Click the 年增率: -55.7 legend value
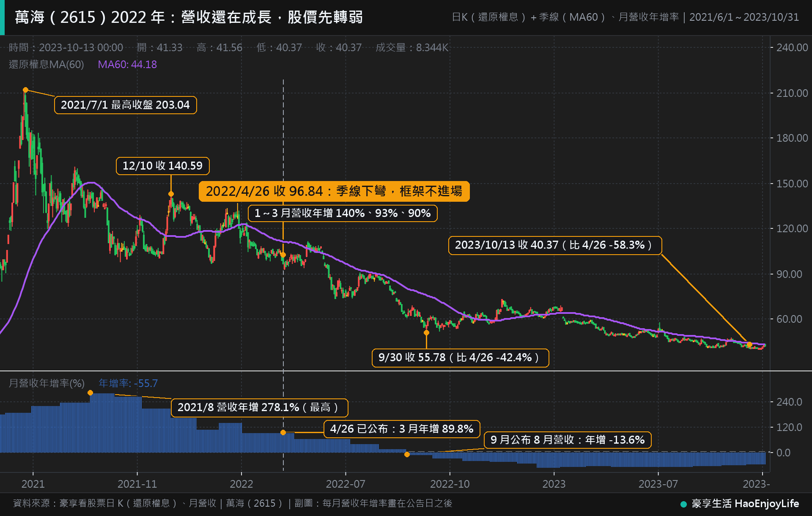Screen dimensions: 812x516 click(128, 384)
